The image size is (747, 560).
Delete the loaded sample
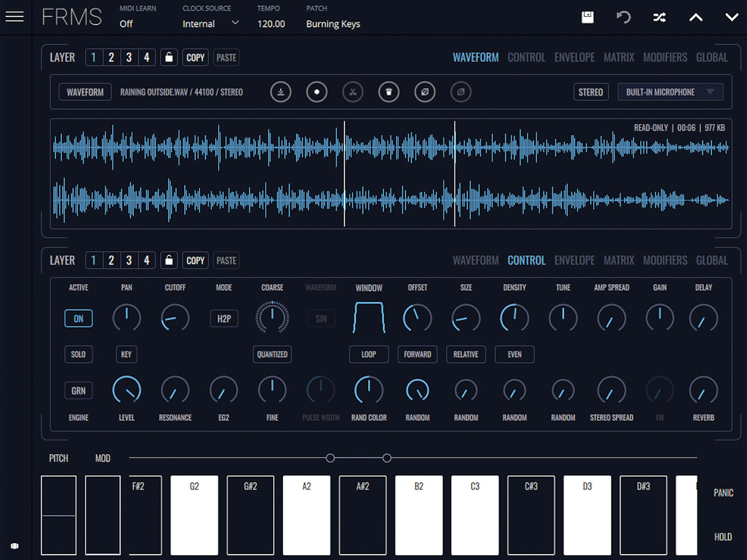[x=389, y=92]
